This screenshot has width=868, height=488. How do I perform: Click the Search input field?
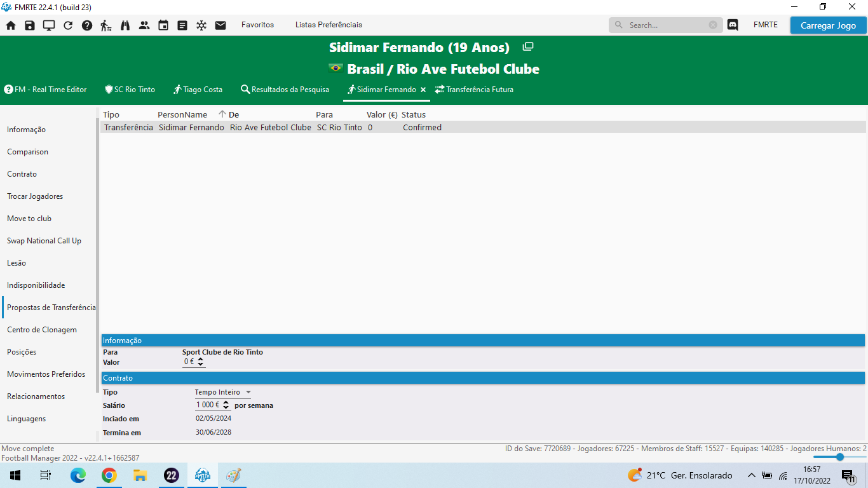coord(666,25)
